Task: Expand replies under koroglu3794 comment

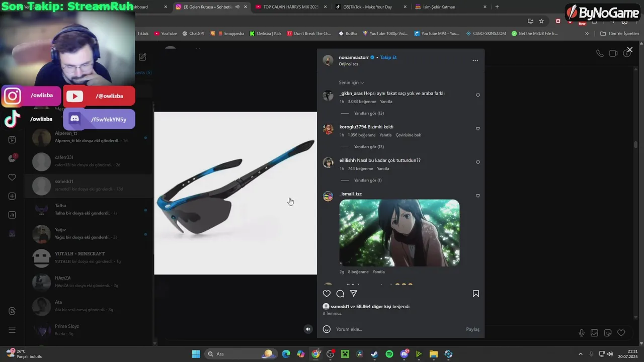Action: 369,147
